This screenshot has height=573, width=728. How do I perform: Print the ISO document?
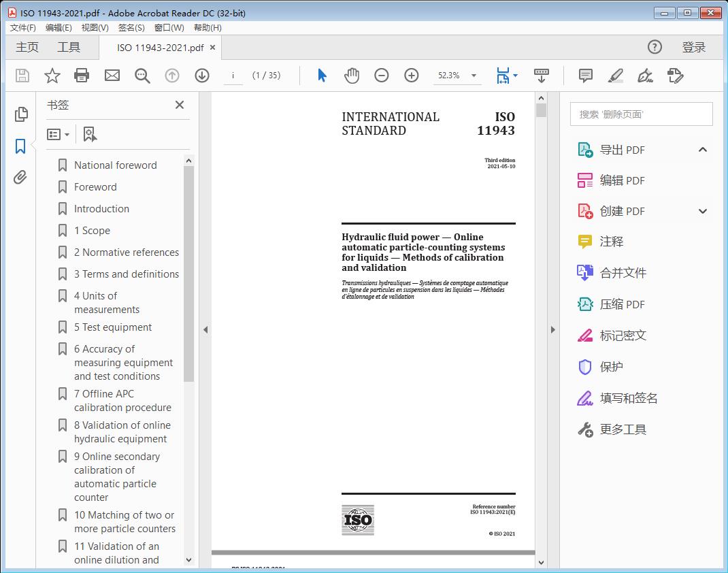[82, 76]
